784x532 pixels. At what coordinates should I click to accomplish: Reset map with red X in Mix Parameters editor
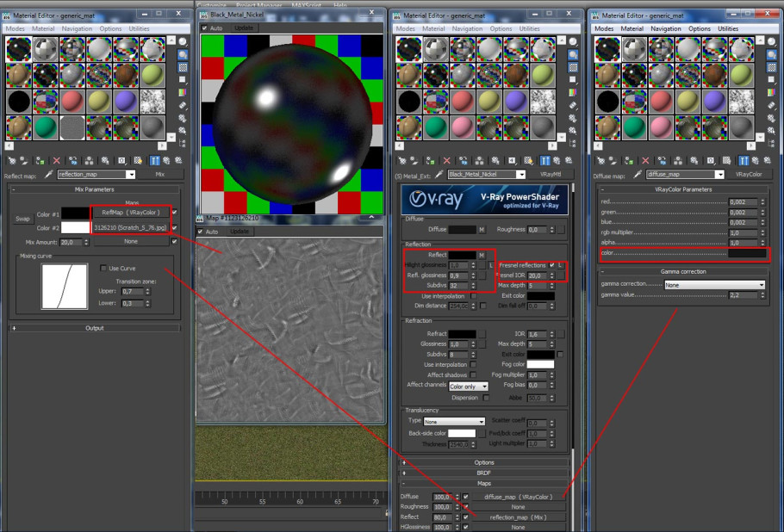pos(57,161)
